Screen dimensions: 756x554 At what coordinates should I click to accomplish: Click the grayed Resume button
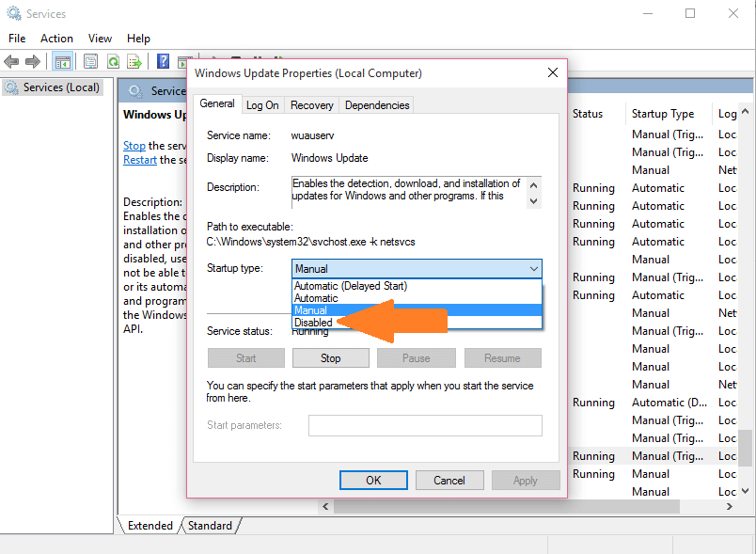[502, 358]
